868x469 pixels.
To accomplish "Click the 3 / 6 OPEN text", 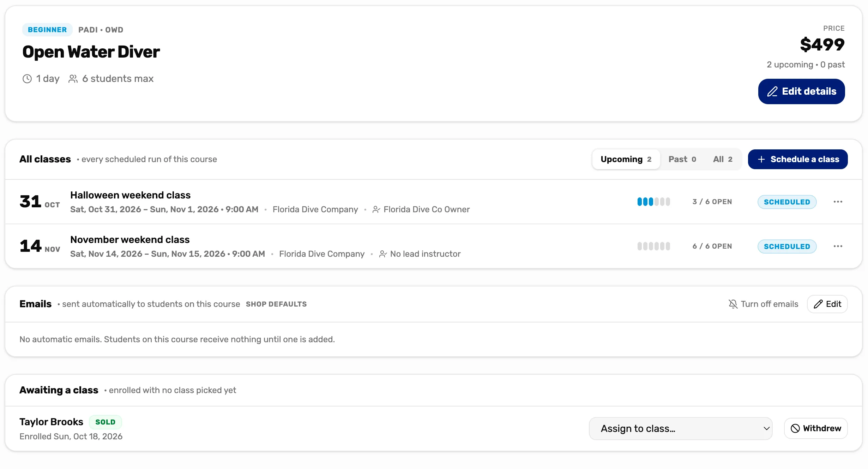I will tap(712, 202).
